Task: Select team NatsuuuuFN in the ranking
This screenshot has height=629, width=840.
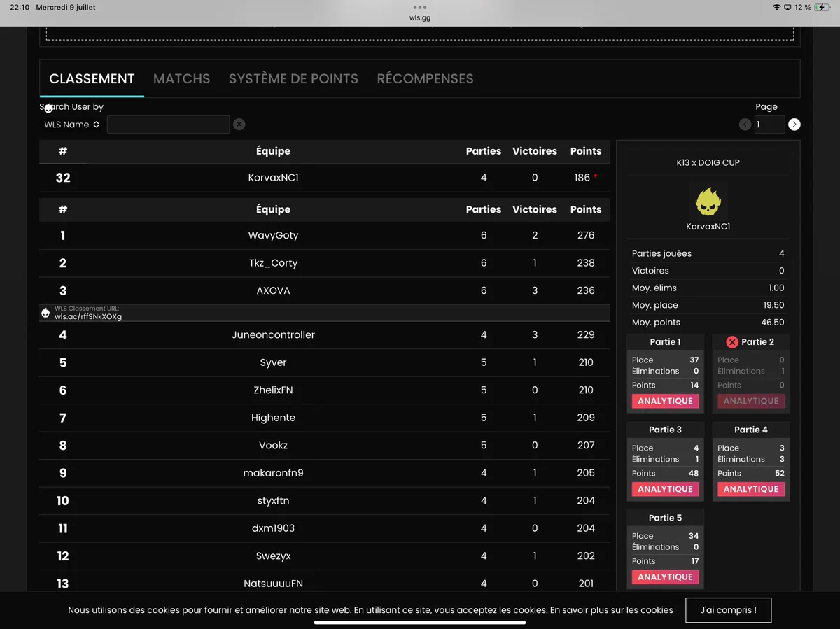Action: coord(273,584)
